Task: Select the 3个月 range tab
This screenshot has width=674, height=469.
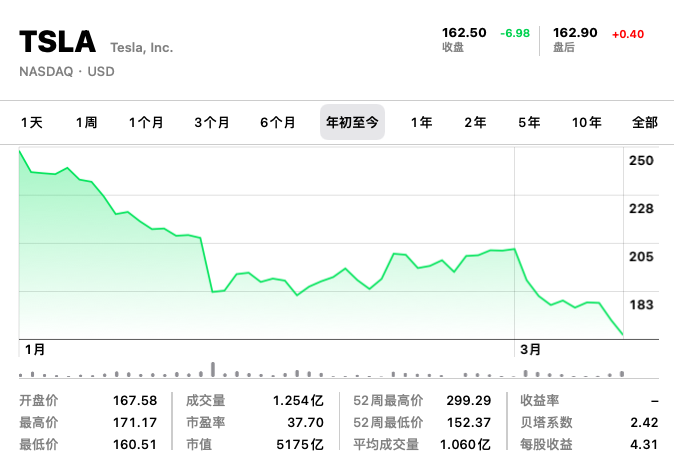Action: click(x=211, y=123)
